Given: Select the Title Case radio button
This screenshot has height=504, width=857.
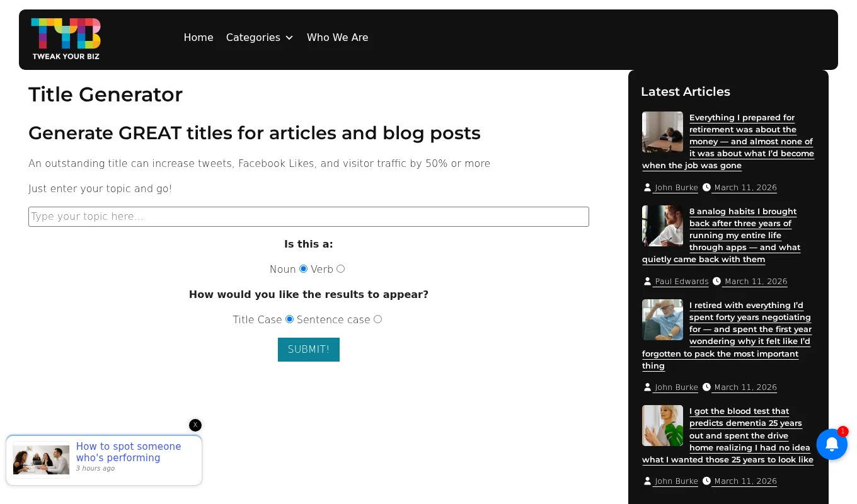Looking at the screenshot, I should pos(289,319).
